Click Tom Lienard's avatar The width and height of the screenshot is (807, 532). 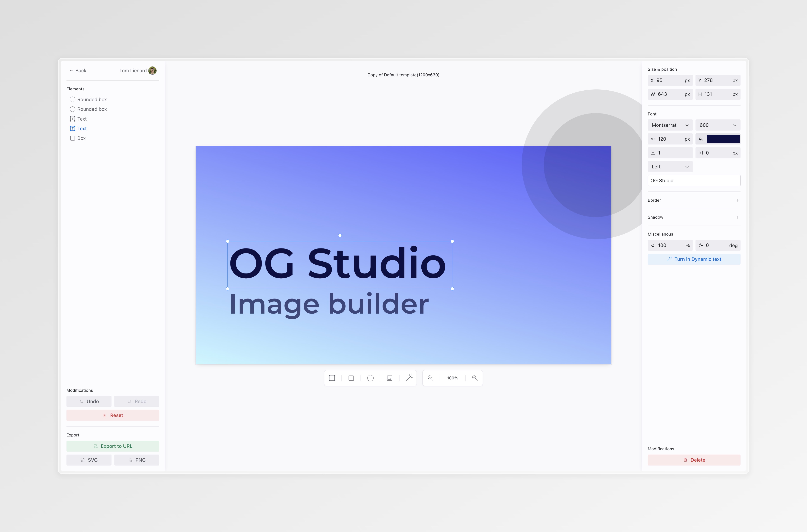(x=152, y=71)
